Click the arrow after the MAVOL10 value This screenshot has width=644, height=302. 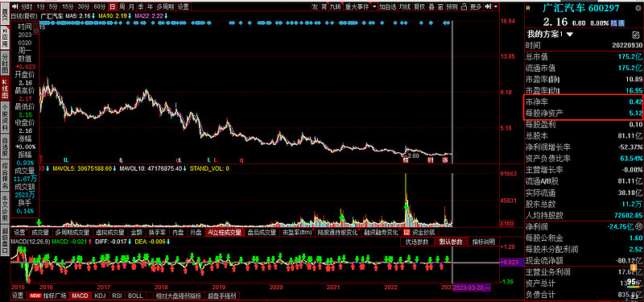click(x=185, y=168)
